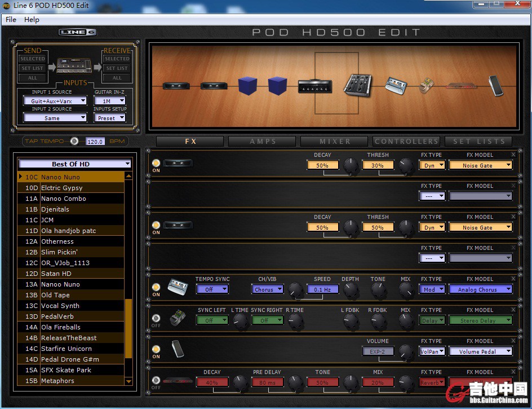The height and width of the screenshot is (409, 532).
Task: Switch to the SET LISTS tab
Action: click(x=478, y=141)
